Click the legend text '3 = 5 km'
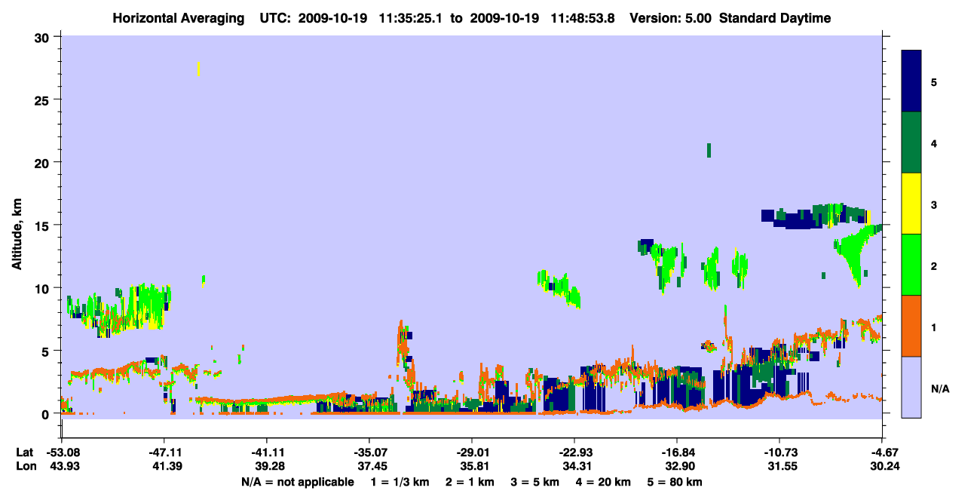This screenshot has height=503, width=980. [x=534, y=482]
